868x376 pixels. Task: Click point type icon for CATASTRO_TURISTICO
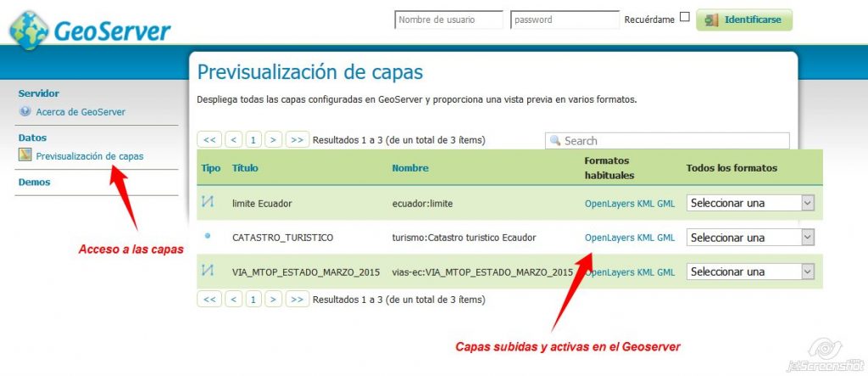pyautogui.click(x=208, y=237)
